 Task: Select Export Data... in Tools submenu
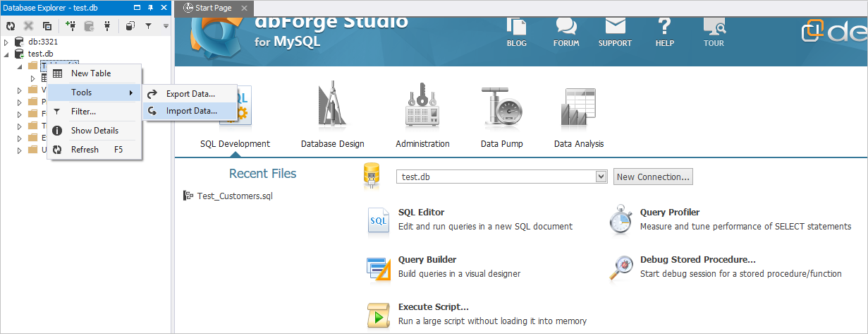[190, 93]
